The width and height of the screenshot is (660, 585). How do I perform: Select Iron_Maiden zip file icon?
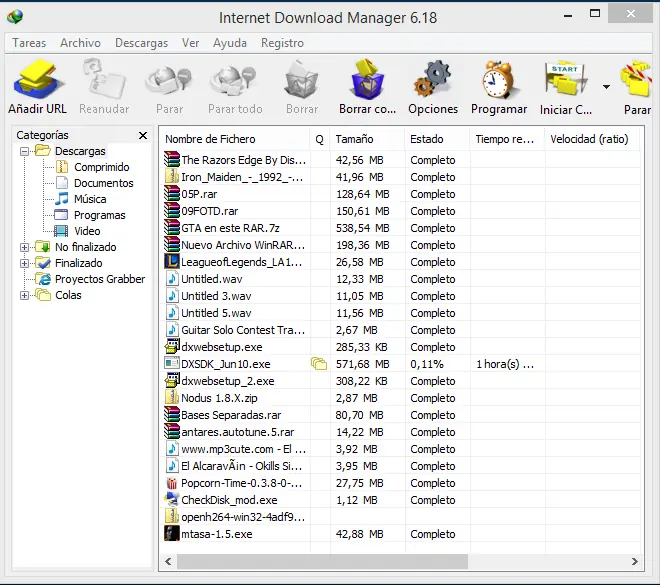(172, 177)
